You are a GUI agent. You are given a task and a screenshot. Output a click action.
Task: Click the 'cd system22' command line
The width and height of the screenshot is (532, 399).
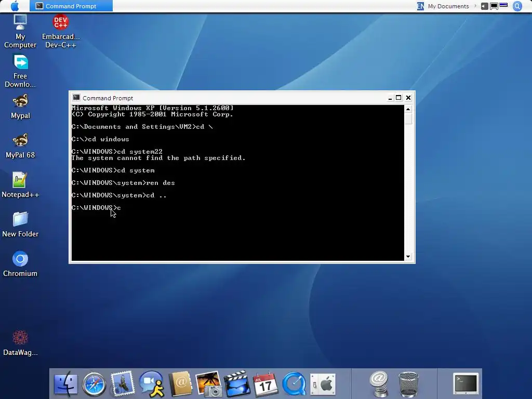coord(117,152)
